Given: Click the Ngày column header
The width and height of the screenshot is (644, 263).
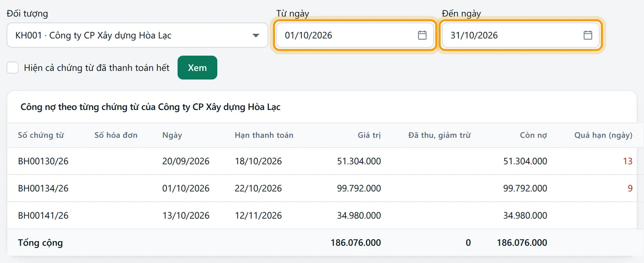Looking at the screenshot, I should 172,135.
